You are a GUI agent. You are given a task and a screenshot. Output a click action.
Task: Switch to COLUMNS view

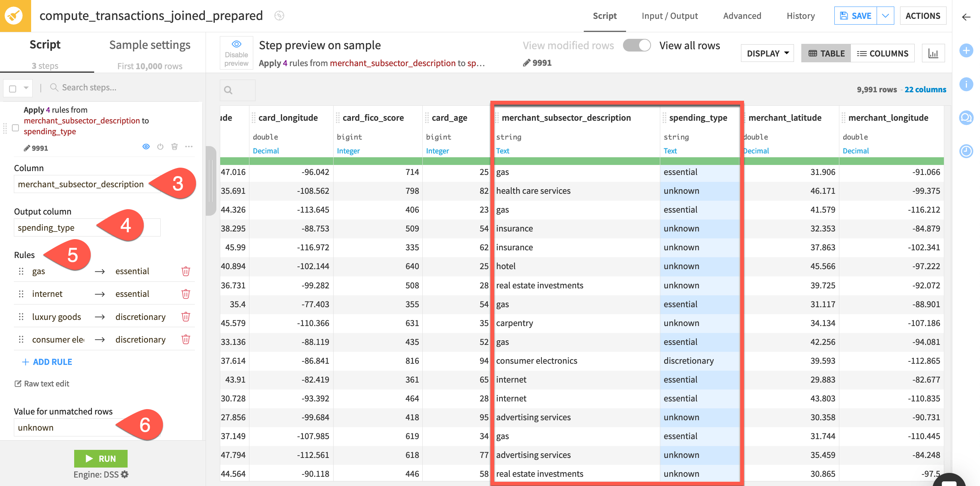click(x=882, y=53)
